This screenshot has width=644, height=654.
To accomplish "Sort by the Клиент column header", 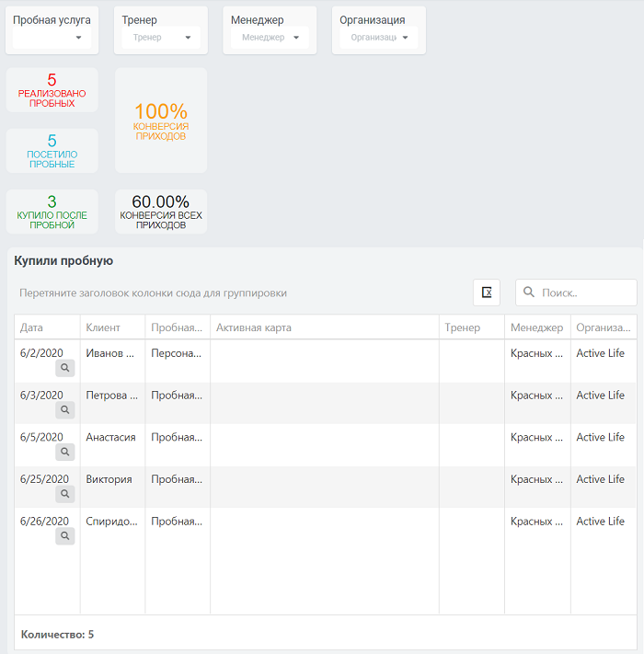I will tap(112, 327).
